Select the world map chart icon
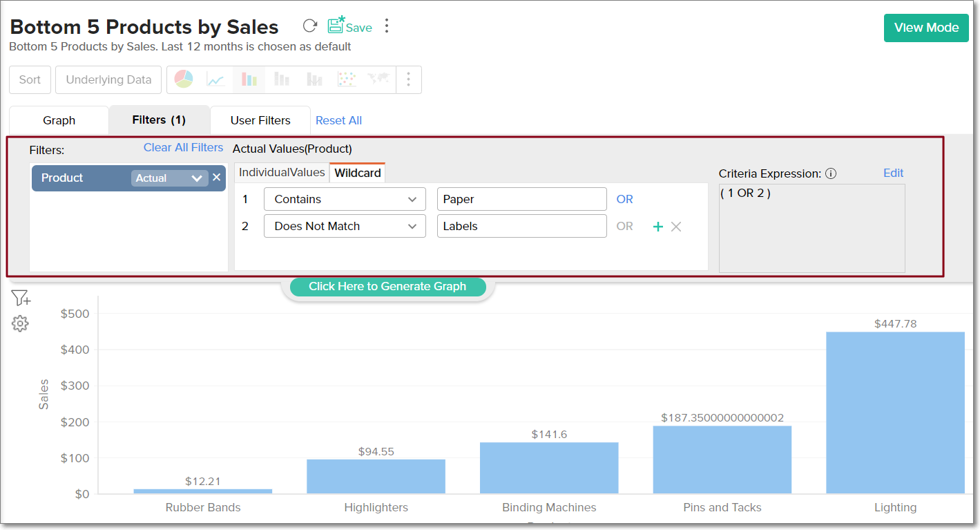 [378, 79]
